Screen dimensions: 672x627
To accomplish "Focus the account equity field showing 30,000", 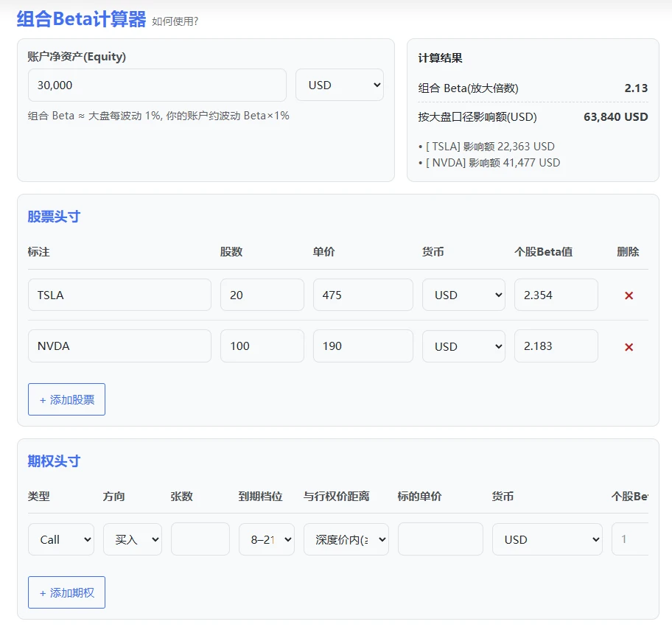I will [157, 85].
